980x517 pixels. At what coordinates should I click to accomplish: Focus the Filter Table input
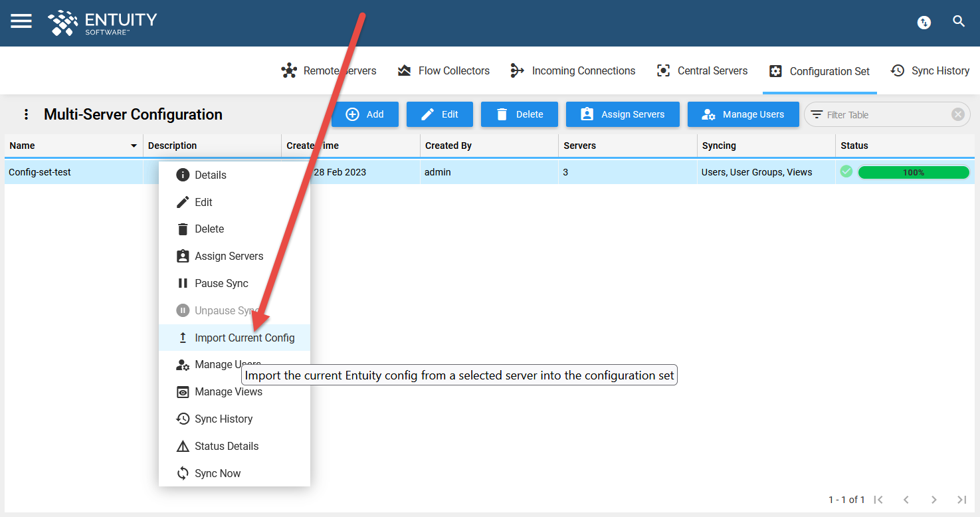pyautogui.click(x=886, y=114)
